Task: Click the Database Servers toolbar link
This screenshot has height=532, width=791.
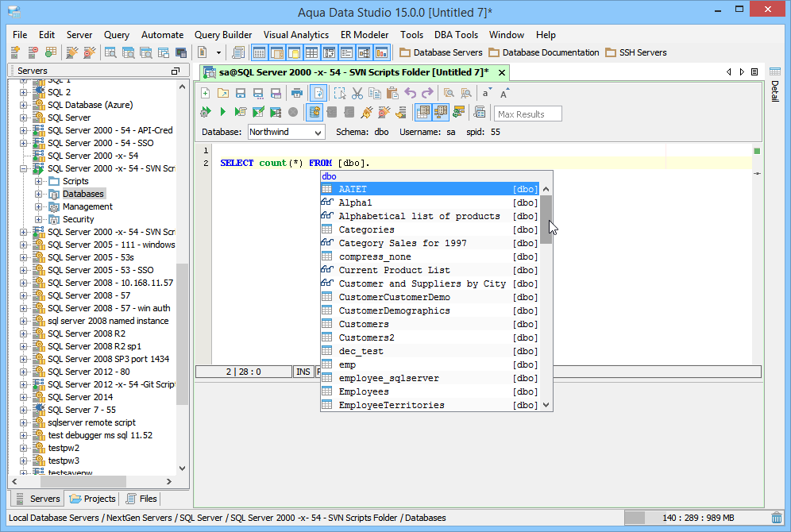Action: (441, 52)
